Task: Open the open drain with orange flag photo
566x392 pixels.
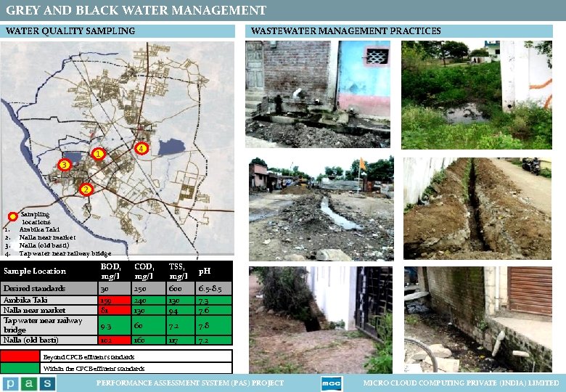Action: [x=321, y=208]
